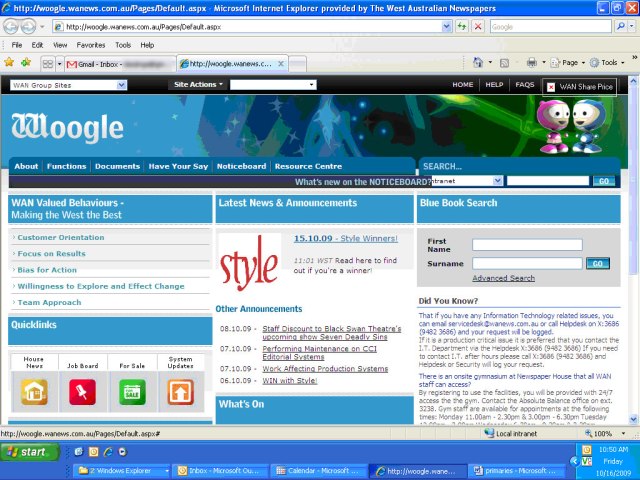The height and width of the screenshot is (480, 640).
Task: Open the search scope Intranet dropdown
Action: tap(466, 181)
